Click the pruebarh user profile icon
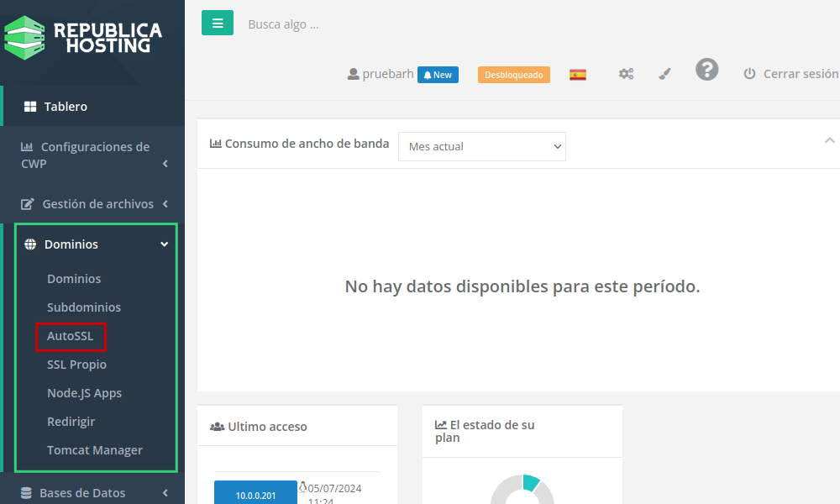This screenshot has height=504, width=840. tap(354, 74)
